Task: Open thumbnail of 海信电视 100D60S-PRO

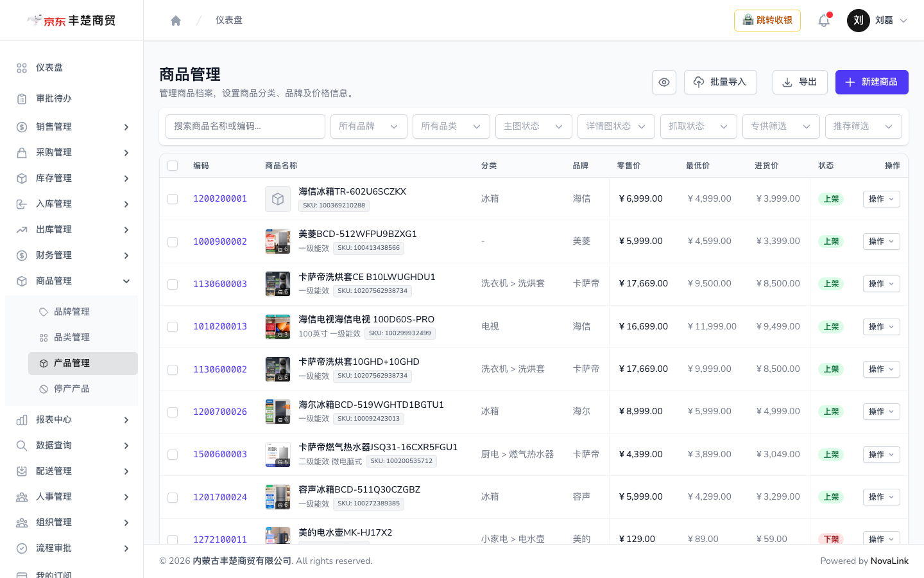Action: point(278,327)
